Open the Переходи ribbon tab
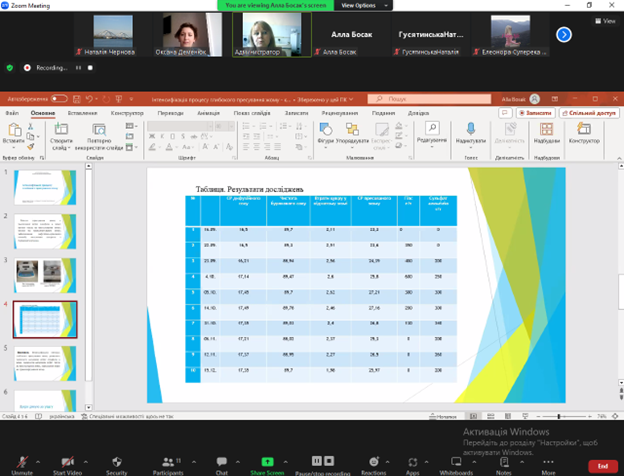624x476 pixels. point(170,113)
